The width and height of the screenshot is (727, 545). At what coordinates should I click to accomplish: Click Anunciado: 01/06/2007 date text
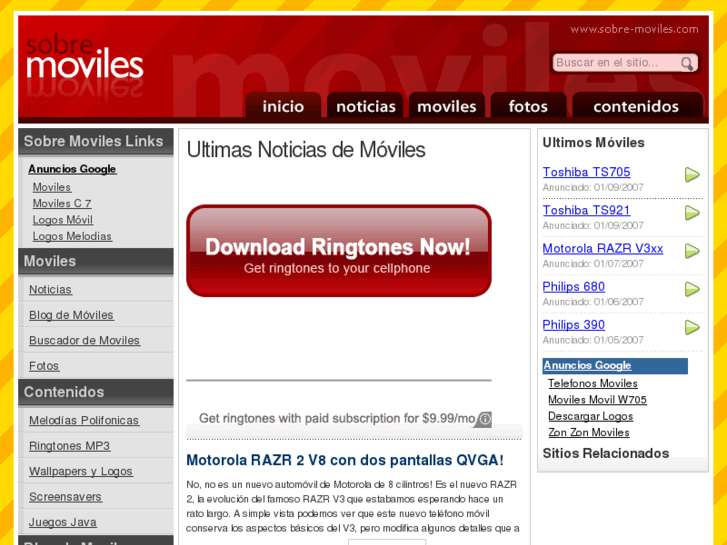tap(593, 302)
